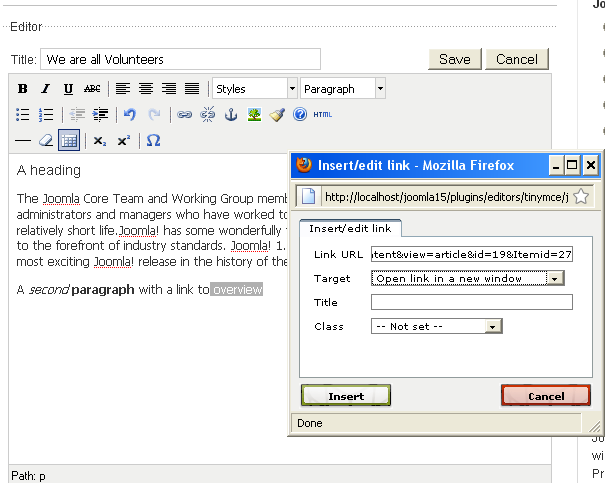
Task: Toggle strikethrough text formatting
Action: (x=92, y=89)
